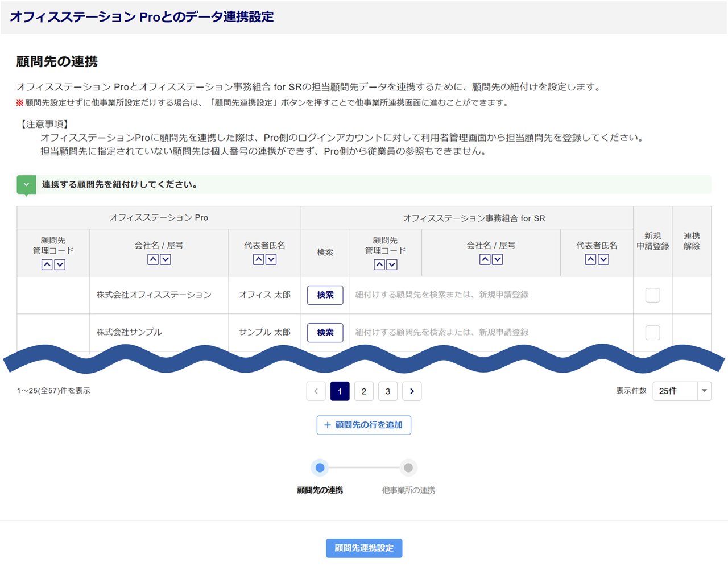Go to next page with right chevron
The image size is (728, 571).
pyautogui.click(x=412, y=391)
